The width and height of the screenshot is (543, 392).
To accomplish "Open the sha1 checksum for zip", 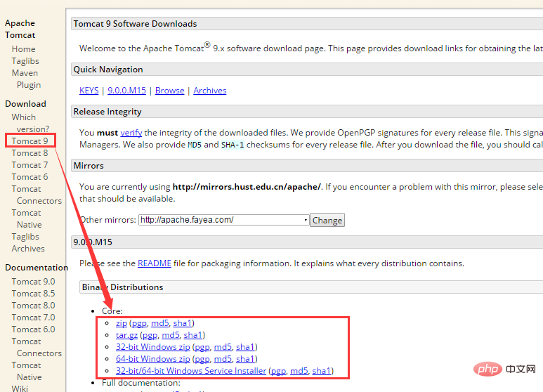I will [x=183, y=323].
